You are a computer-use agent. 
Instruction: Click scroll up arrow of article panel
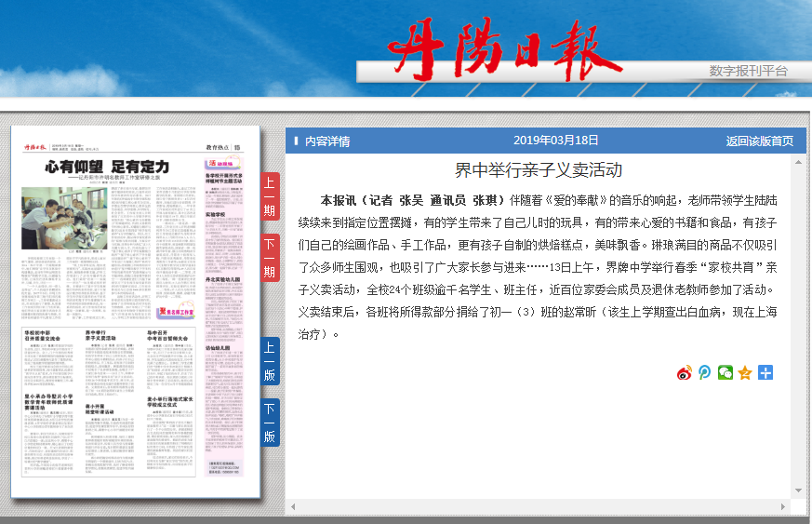pyautogui.click(x=798, y=162)
